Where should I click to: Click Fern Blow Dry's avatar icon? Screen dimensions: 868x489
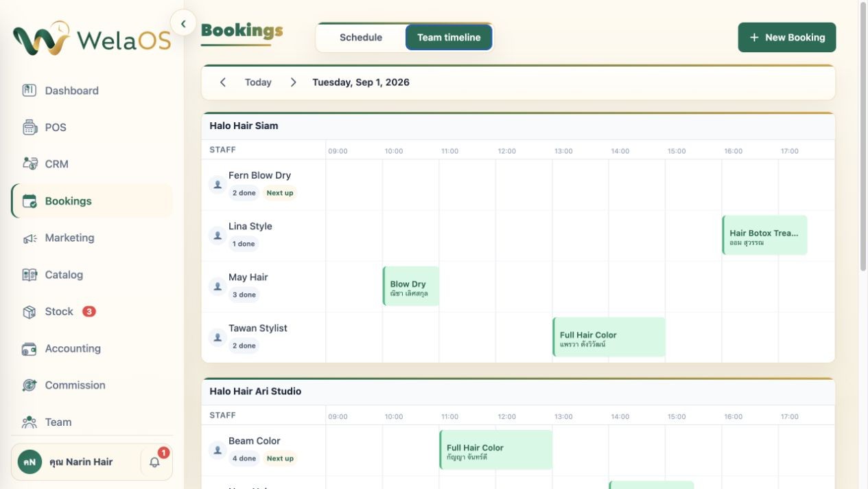pyautogui.click(x=218, y=184)
